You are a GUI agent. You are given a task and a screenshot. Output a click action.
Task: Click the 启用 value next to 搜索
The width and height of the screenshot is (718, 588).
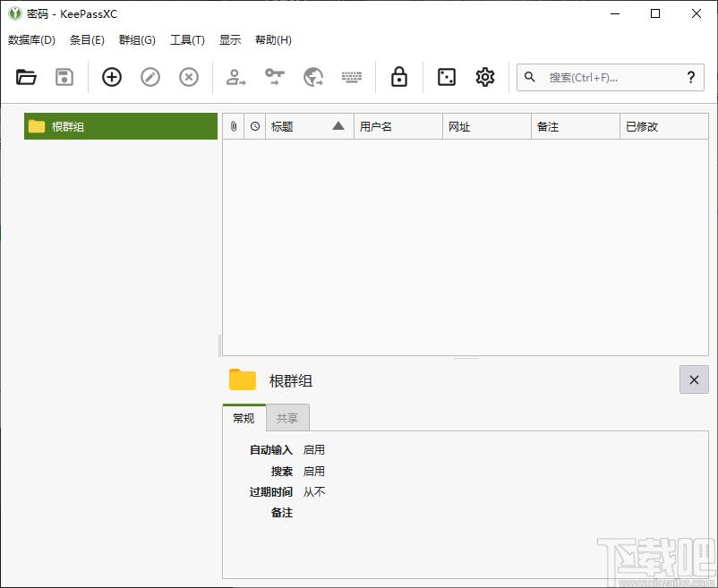pyautogui.click(x=314, y=471)
